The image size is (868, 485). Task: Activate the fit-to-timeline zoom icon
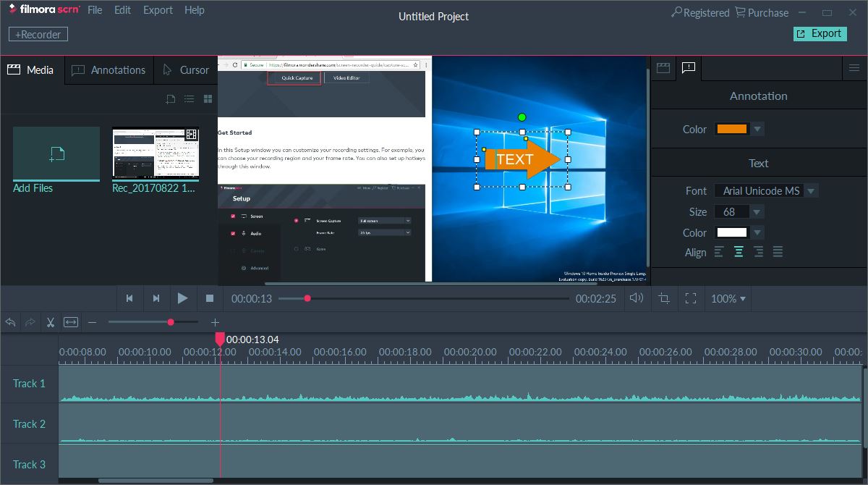coord(70,322)
